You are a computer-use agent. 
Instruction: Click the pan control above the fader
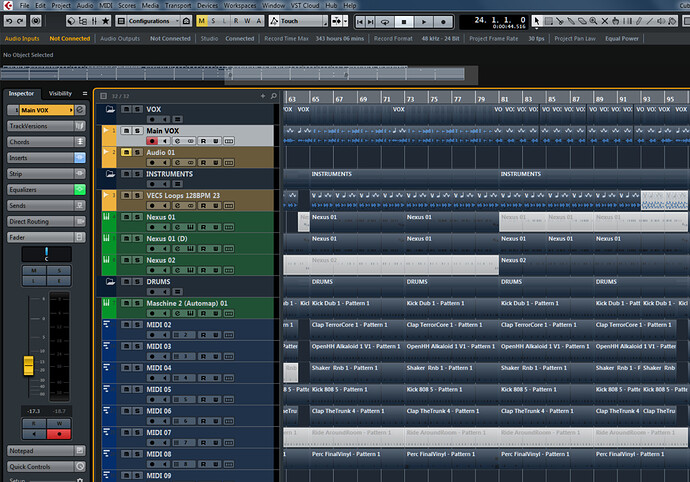[47, 254]
